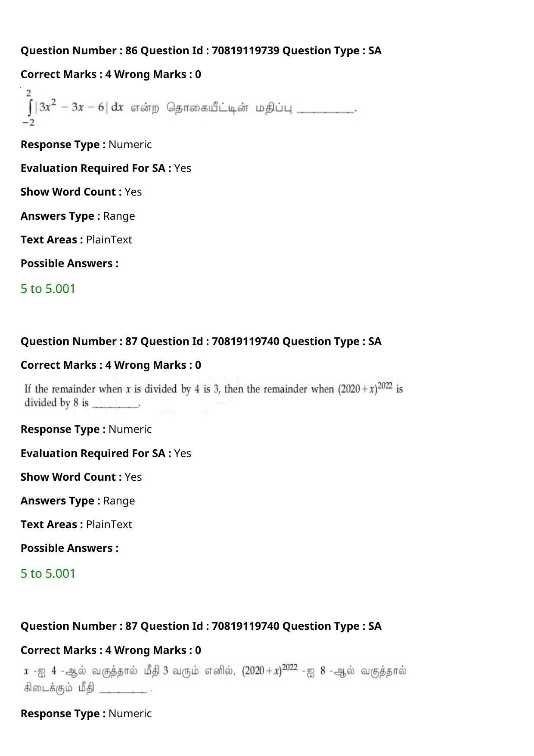The height and width of the screenshot is (756, 534).
Task: Click 'Evaluation Required For SA : Yes' under question 86
Action: pyautogui.click(x=106, y=168)
